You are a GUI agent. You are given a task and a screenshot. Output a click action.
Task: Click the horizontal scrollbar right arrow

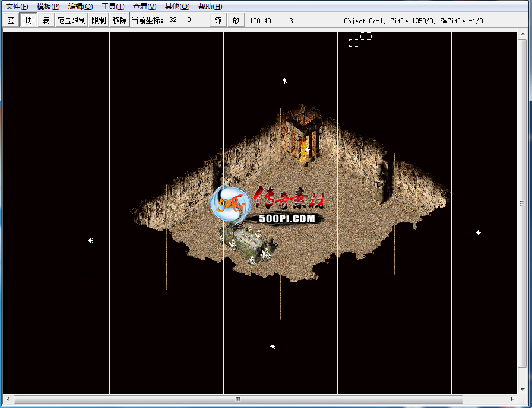pos(512,399)
